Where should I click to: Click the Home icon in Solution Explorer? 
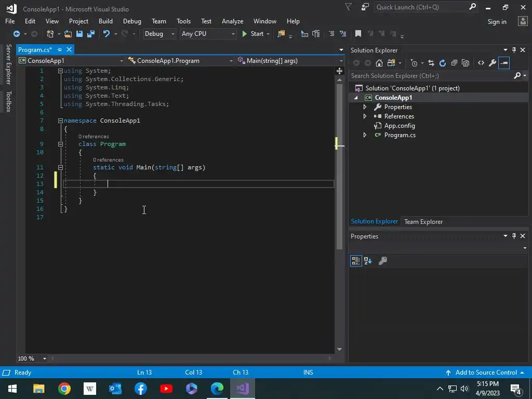click(x=379, y=63)
